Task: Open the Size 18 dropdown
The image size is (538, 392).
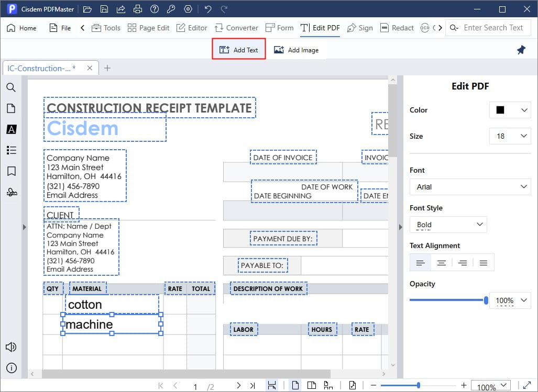Action: click(x=510, y=136)
